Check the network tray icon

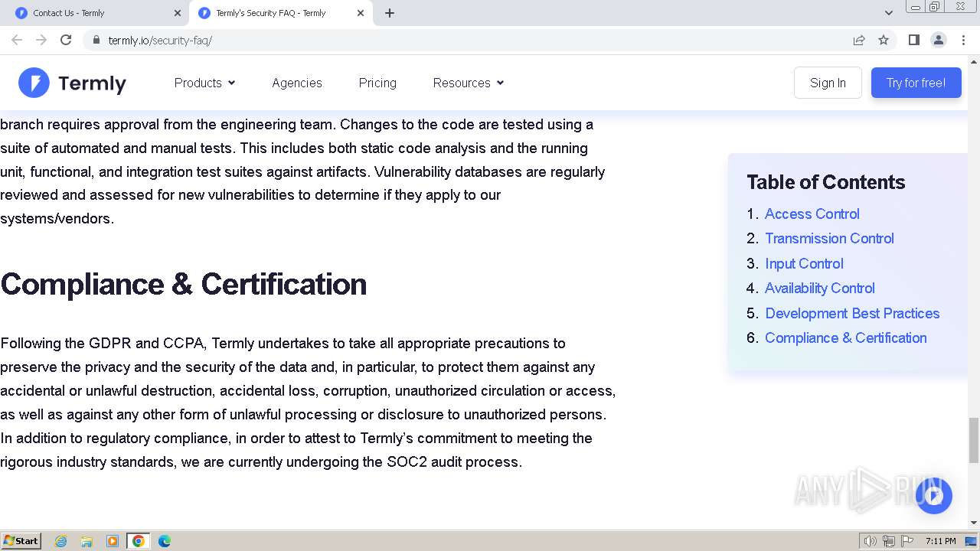(x=889, y=541)
